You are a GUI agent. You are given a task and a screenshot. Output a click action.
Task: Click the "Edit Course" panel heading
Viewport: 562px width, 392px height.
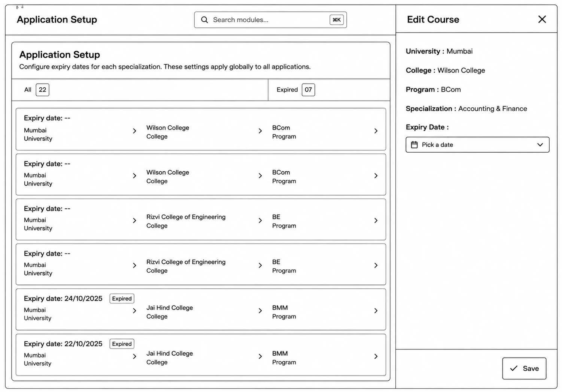click(433, 19)
